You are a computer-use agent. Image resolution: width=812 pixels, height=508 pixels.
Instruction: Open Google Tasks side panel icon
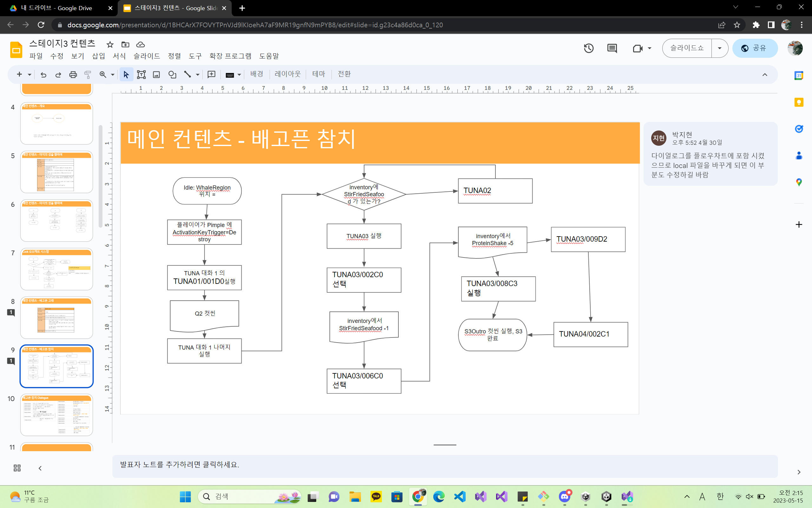point(799,129)
